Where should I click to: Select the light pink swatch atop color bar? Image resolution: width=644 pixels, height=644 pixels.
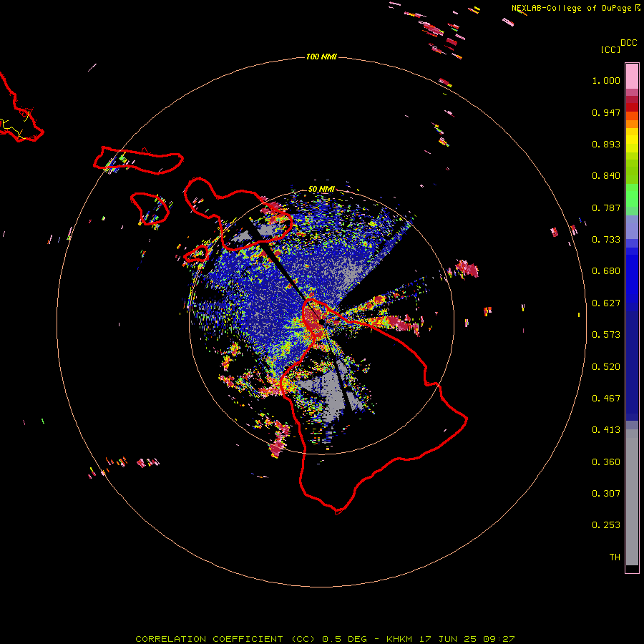click(632, 77)
